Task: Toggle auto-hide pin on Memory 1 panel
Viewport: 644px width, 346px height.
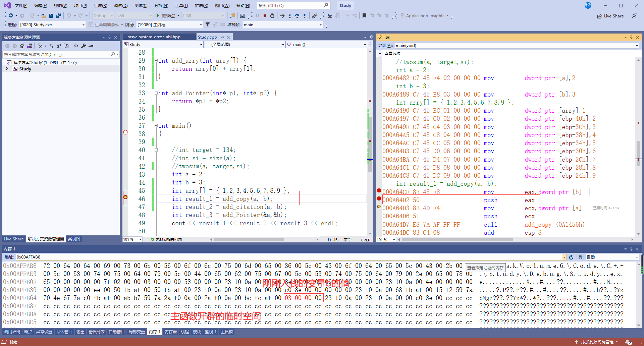Action: click(x=631, y=249)
